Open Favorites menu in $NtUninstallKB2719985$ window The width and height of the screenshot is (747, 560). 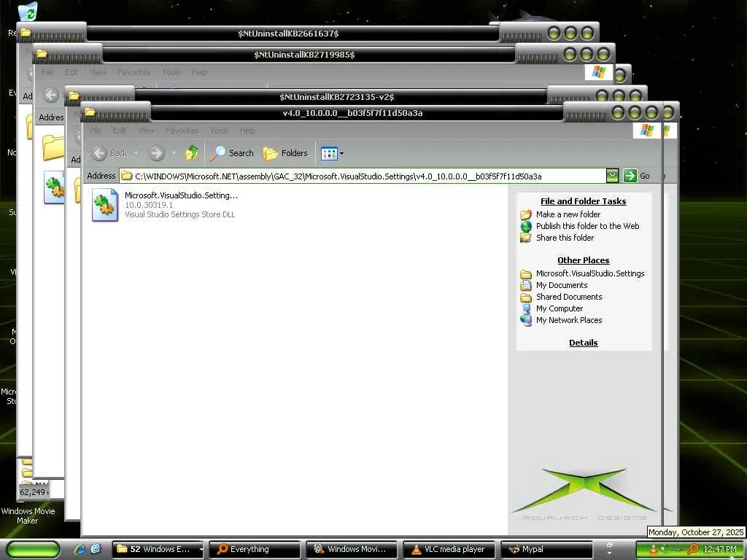tap(133, 72)
